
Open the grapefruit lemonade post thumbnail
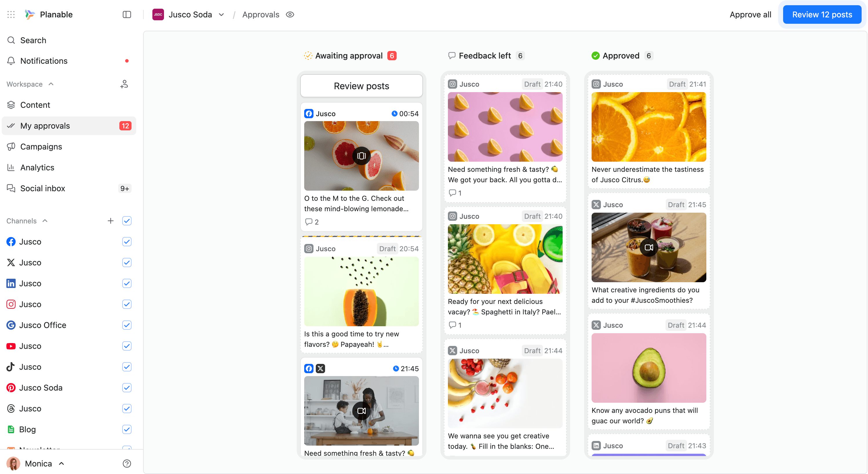pos(361,156)
